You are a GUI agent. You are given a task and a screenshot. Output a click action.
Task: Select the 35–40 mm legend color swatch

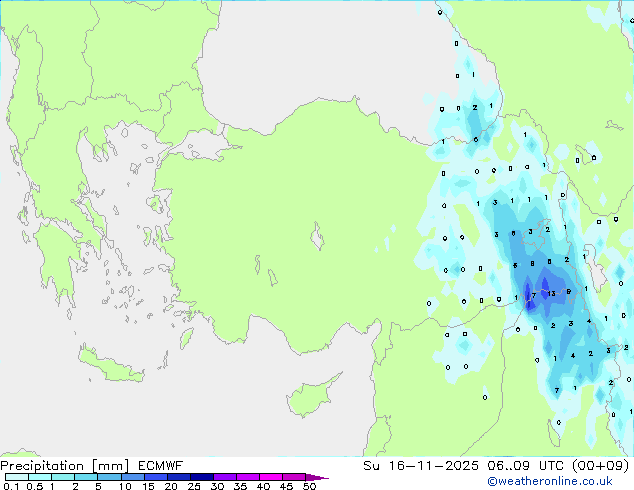pyautogui.click(x=248, y=477)
